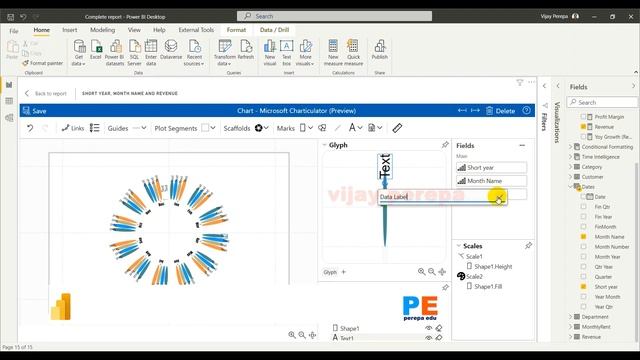This screenshot has height=360, width=640.
Task: Click the title bar Search box
Action: point(334,16)
